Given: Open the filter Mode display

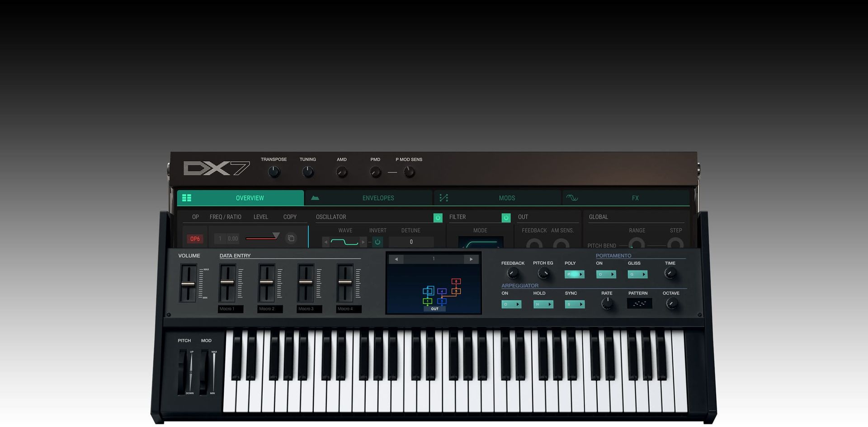Looking at the screenshot, I should 481,243.
